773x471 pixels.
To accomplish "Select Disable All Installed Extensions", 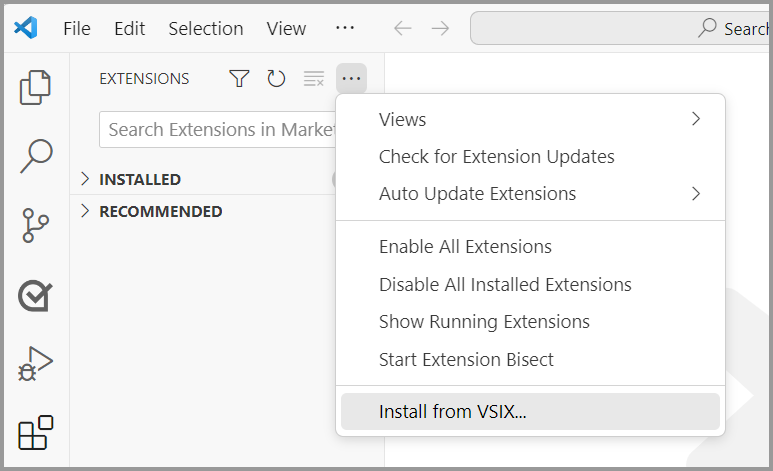I will coord(505,285).
